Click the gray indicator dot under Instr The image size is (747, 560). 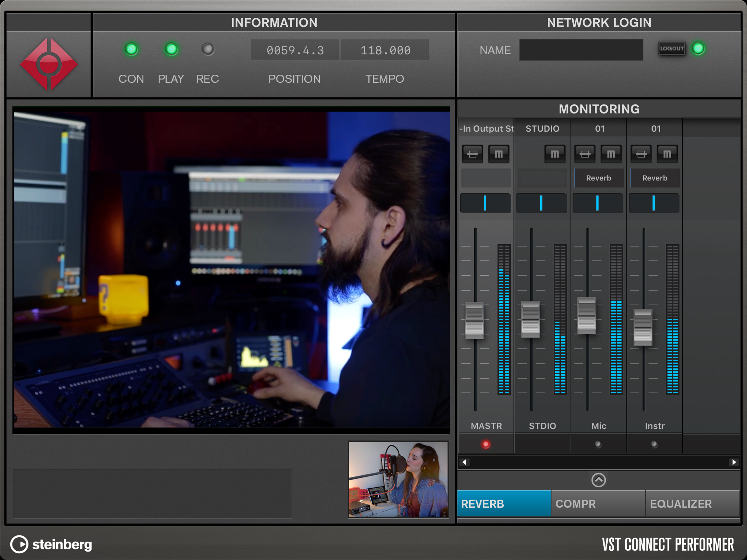click(654, 444)
